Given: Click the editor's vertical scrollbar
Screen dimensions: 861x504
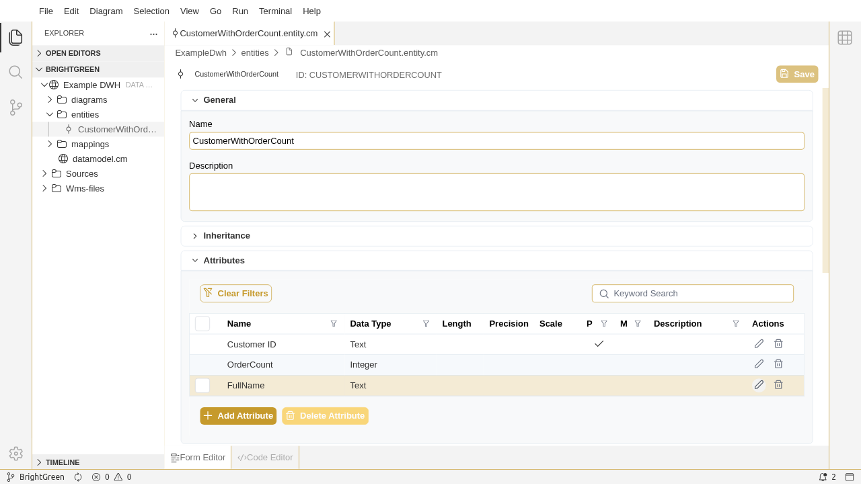Looking at the screenshot, I should pos(825,180).
